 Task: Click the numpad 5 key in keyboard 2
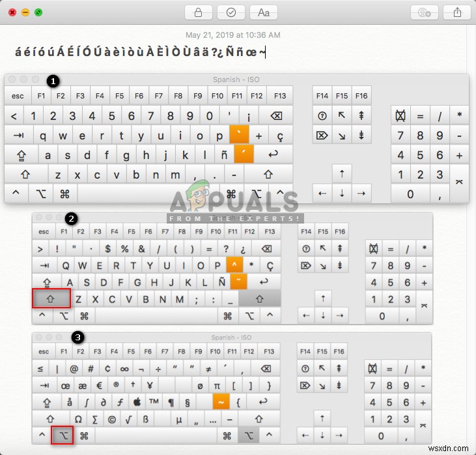point(391,282)
